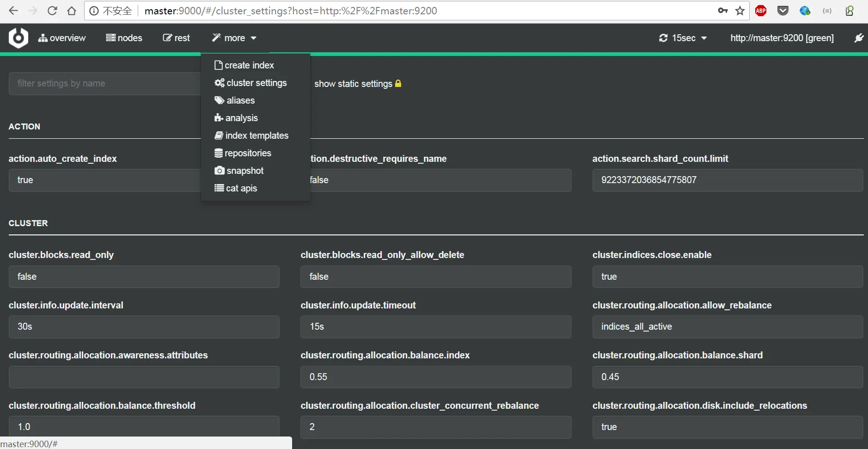Edit the allow_rebalance indices_all_active field
Viewport: 868px width, 449px height.
pos(727,327)
